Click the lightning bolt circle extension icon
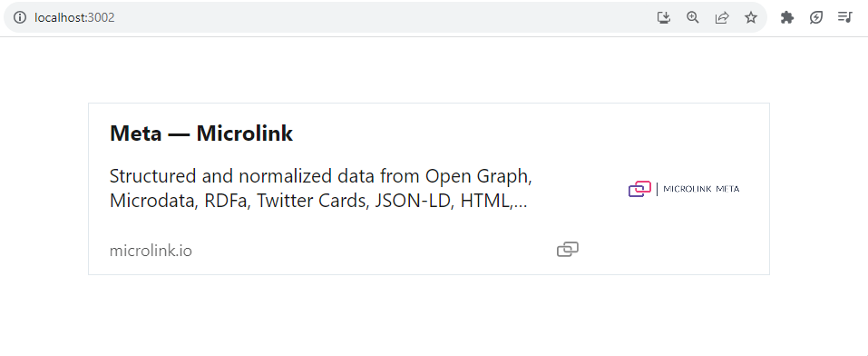868x356 pixels. (x=816, y=18)
